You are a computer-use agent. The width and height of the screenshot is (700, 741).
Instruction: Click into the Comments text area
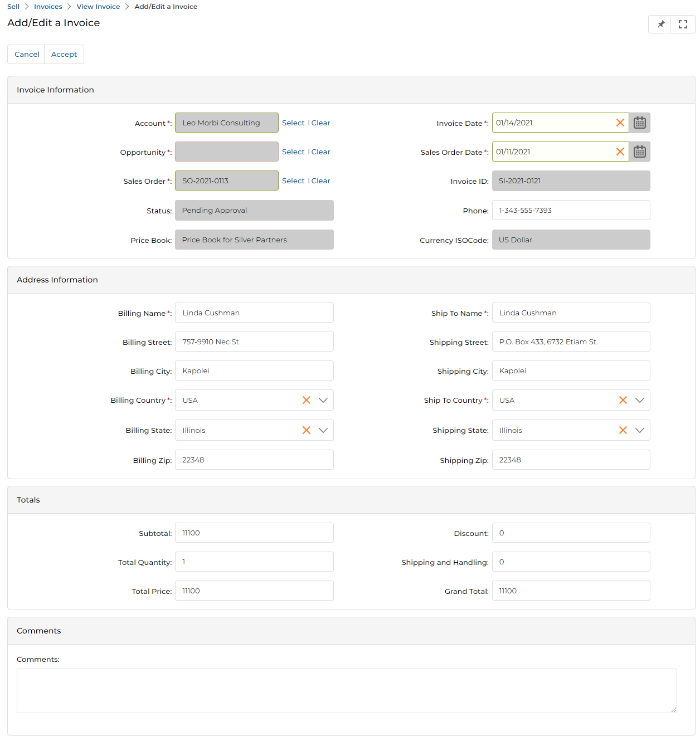click(347, 691)
